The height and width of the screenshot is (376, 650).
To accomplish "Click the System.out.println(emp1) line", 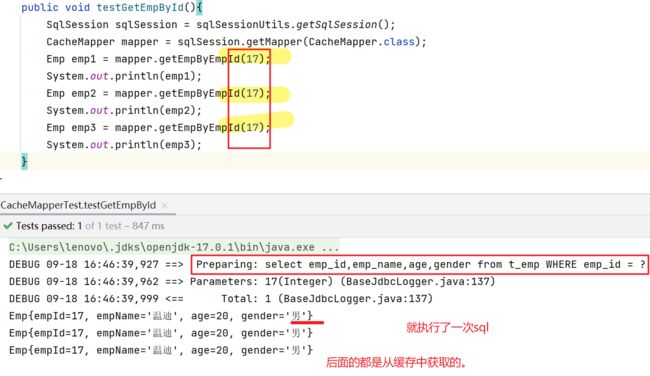I will click(124, 76).
